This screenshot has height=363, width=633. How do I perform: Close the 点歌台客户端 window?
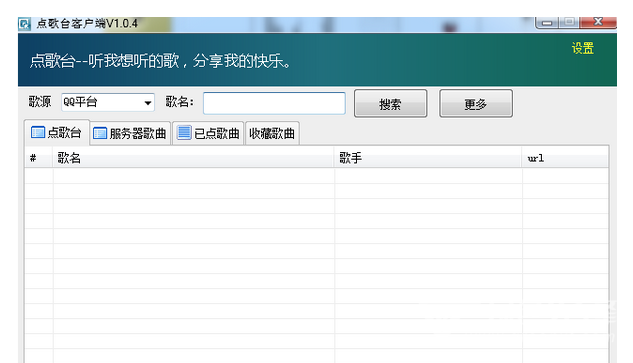pyautogui.click(x=598, y=22)
